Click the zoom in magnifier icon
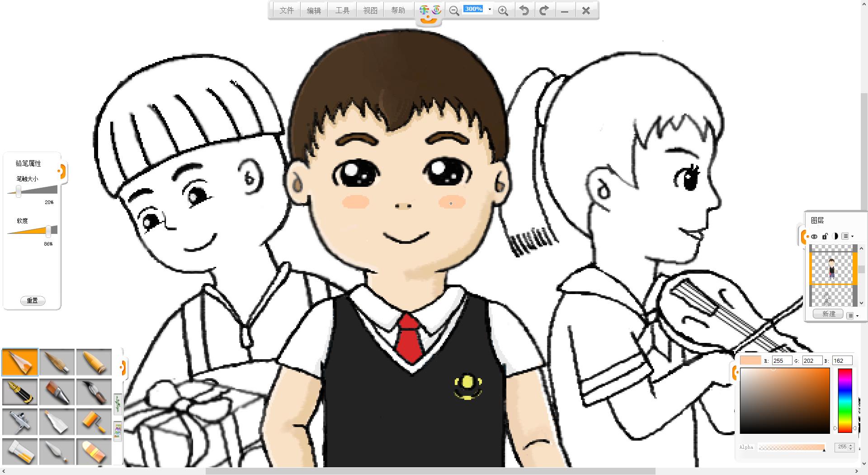This screenshot has height=475, width=868. click(503, 10)
